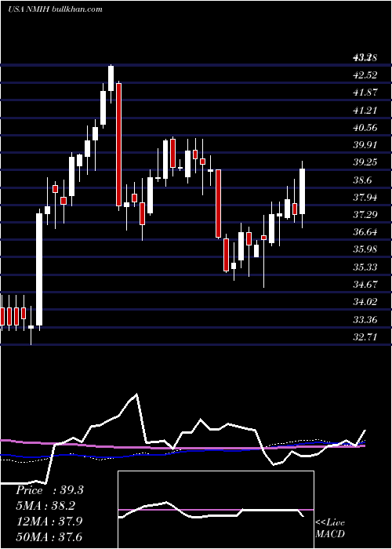Select the 39.91 price axis label
The image size is (392, 549).
tap(365, 144)
